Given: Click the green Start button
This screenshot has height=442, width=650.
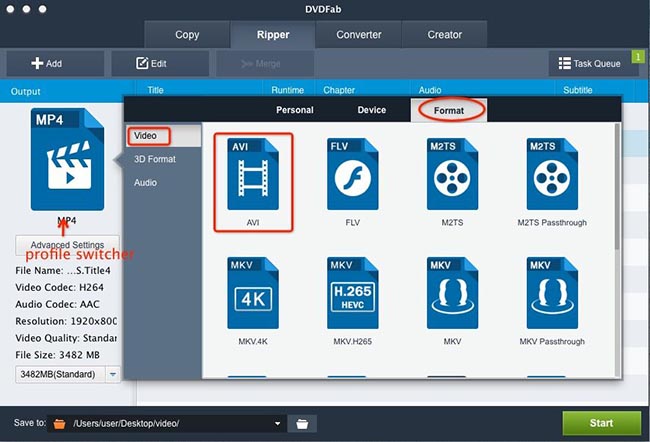Looking at the screenshot, I should tap(601, 423).
